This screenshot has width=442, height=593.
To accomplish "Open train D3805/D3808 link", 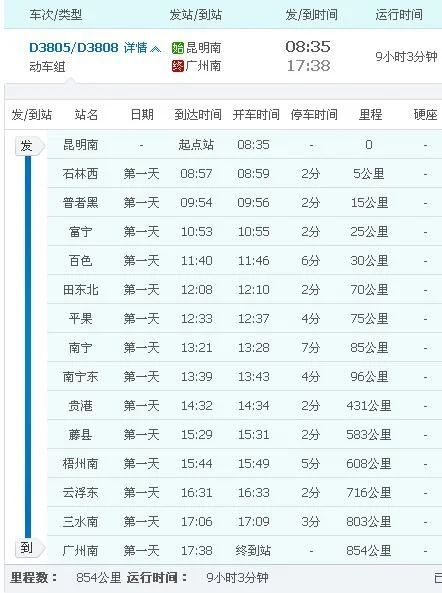I will [74, 48].
